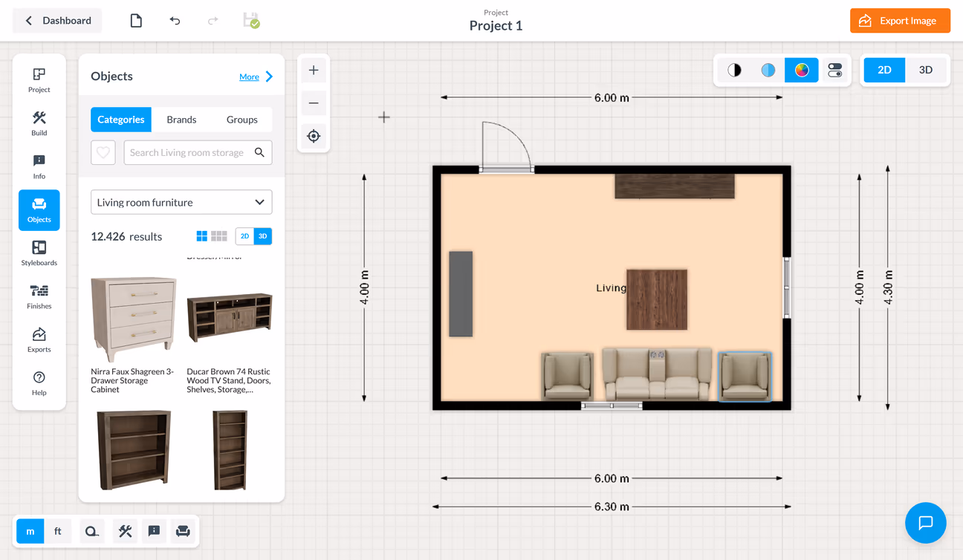
Task: Select black and white display mode
Action: pos(734,70)
